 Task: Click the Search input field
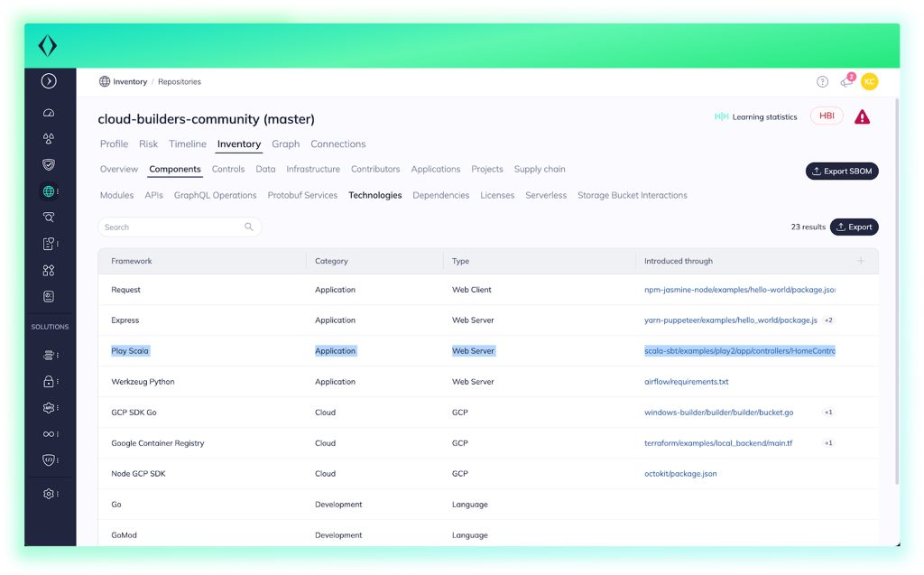171,227
